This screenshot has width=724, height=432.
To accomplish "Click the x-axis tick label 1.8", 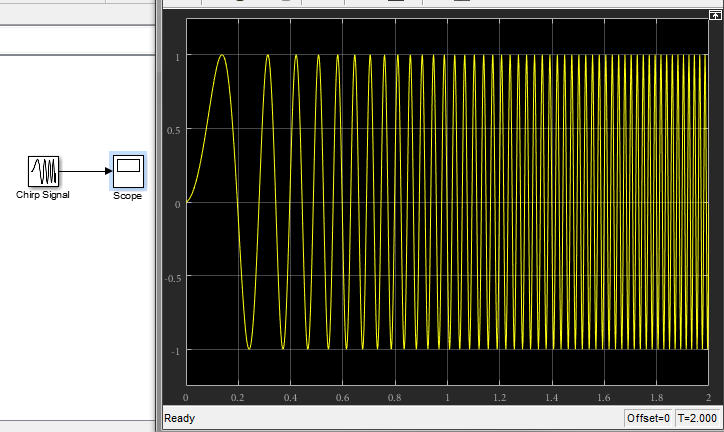I will 656,397.
